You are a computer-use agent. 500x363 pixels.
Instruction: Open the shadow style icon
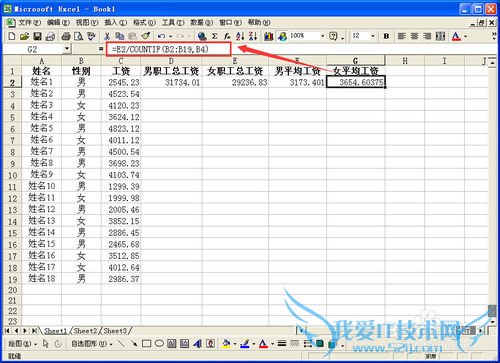pos(319,343)
